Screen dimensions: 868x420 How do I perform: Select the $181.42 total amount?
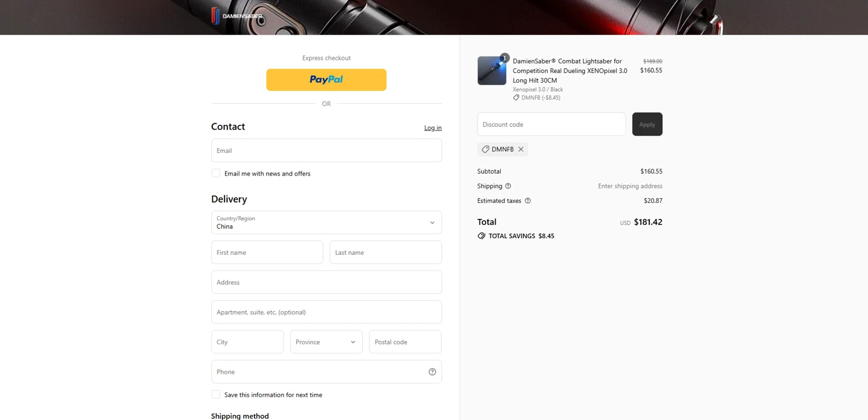648,222
